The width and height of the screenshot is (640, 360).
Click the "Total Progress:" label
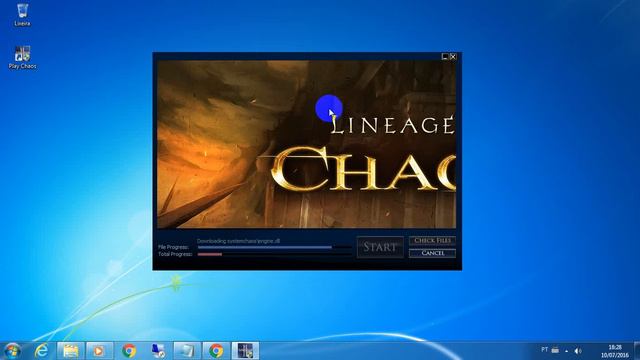[175, 254]
